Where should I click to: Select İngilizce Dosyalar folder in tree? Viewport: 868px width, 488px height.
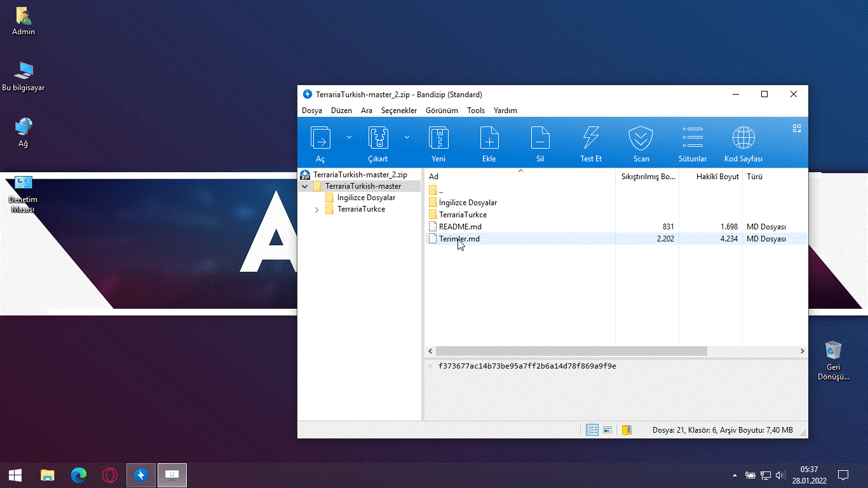point(366,198)
